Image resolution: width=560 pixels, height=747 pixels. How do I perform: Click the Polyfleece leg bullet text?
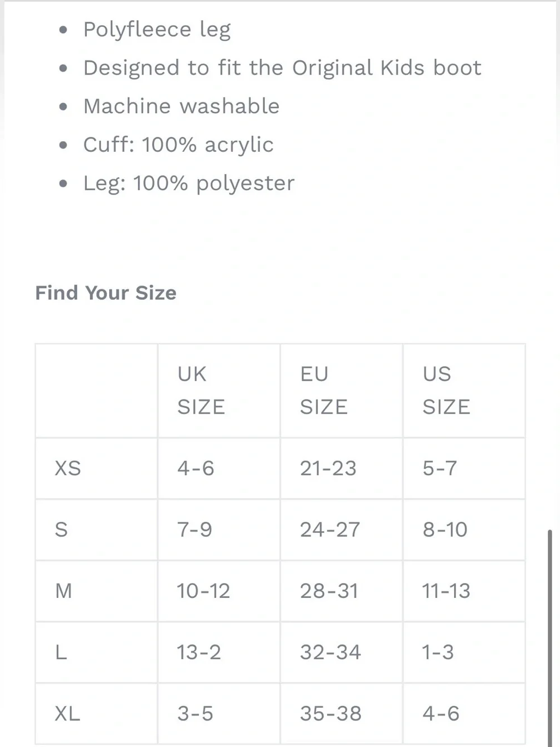(x=157, y=30)
